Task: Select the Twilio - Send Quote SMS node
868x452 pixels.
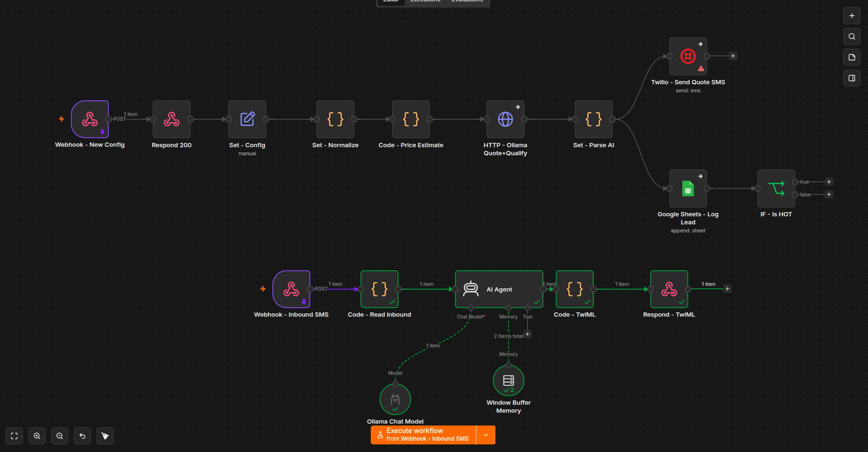Action: pos(688,56)
